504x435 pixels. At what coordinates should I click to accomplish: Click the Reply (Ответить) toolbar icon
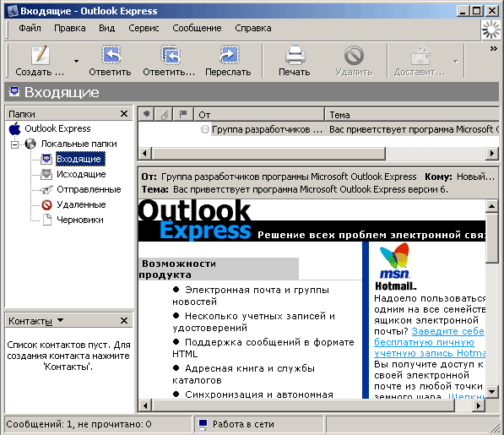[x=111, y=55]
